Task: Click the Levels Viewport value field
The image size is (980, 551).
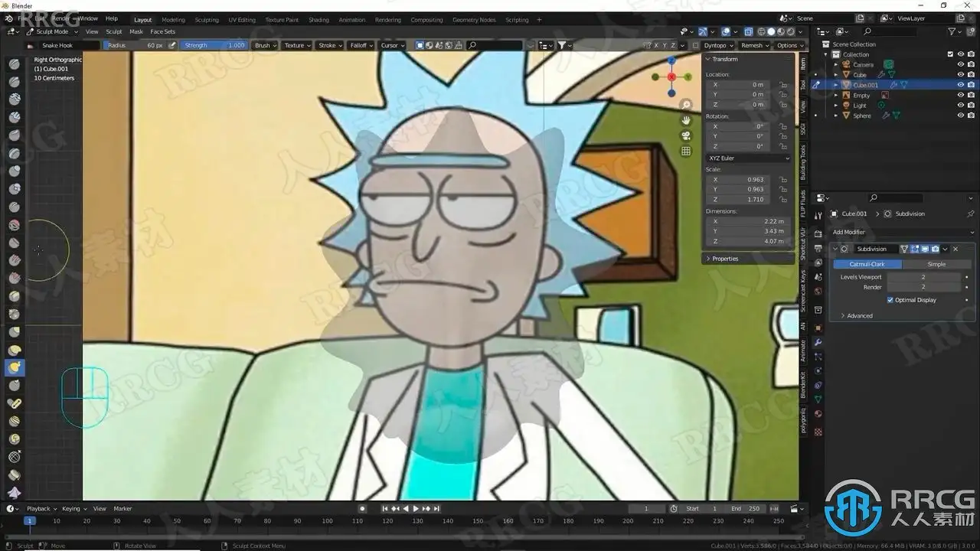Action: (x=923, y=277)
